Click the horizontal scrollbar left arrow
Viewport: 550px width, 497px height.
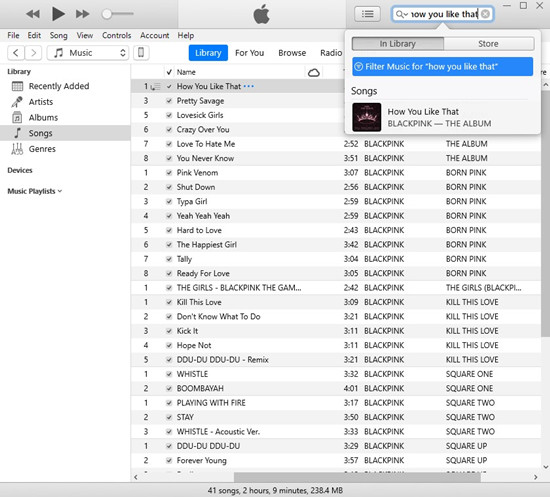(x=136, y=477)
